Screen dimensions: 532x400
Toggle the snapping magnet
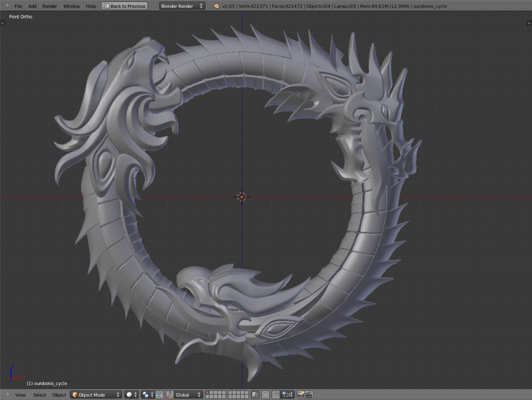(275, 394)
